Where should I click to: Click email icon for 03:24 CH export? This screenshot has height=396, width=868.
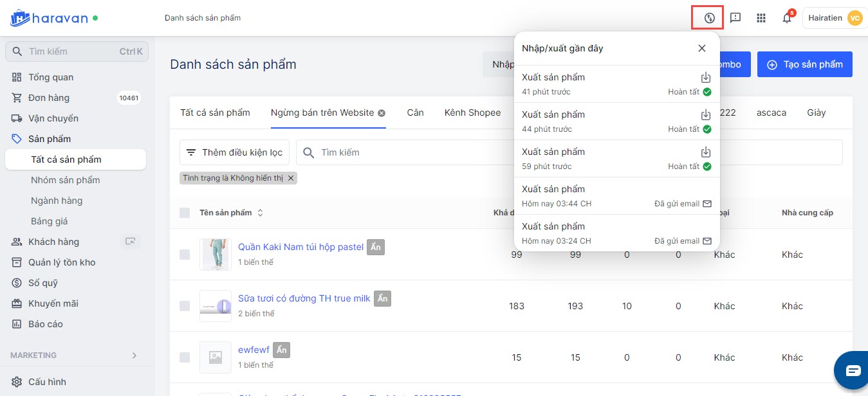point(707,241)
